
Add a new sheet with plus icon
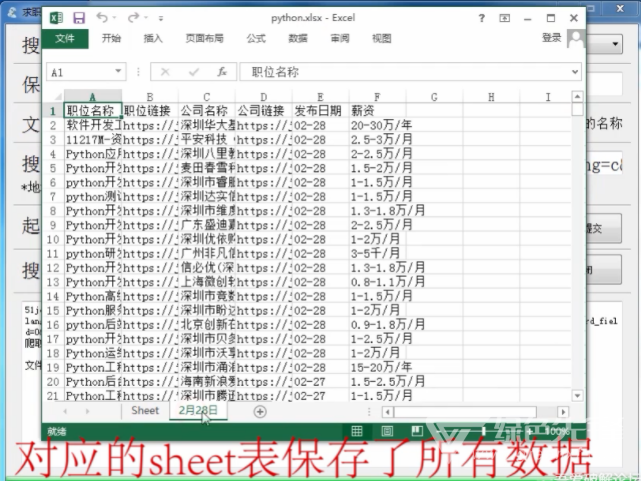260,411
